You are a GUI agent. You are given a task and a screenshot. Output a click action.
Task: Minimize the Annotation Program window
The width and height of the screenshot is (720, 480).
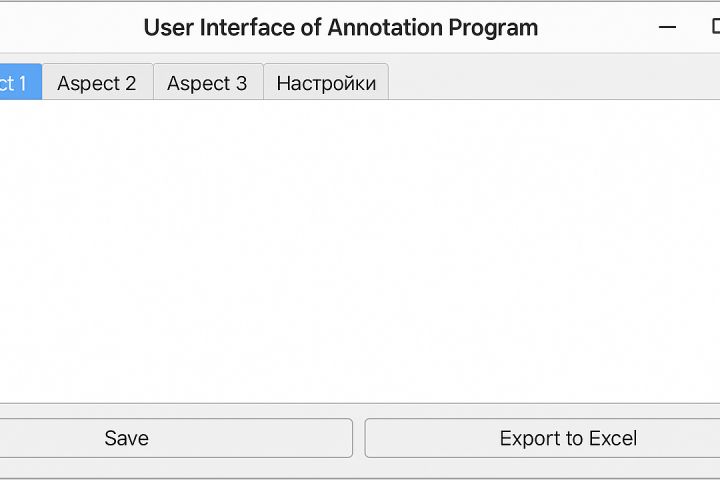tap(668, 27)
